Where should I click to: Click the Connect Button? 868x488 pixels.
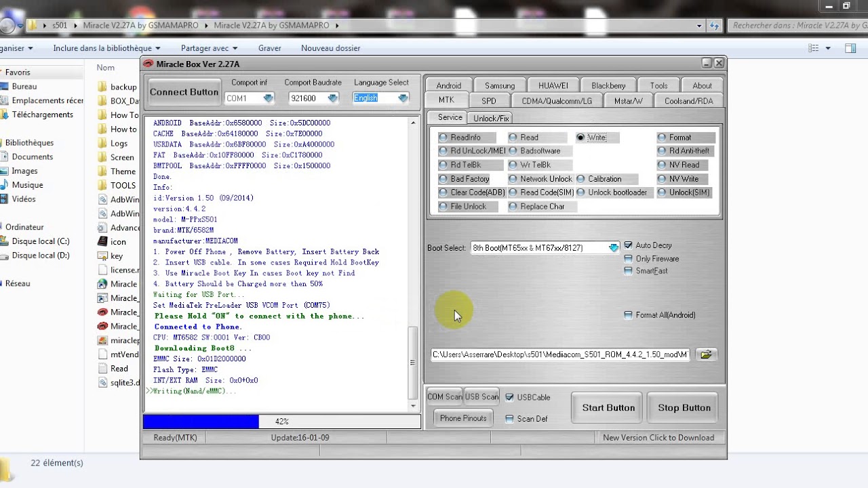point(184,92)
